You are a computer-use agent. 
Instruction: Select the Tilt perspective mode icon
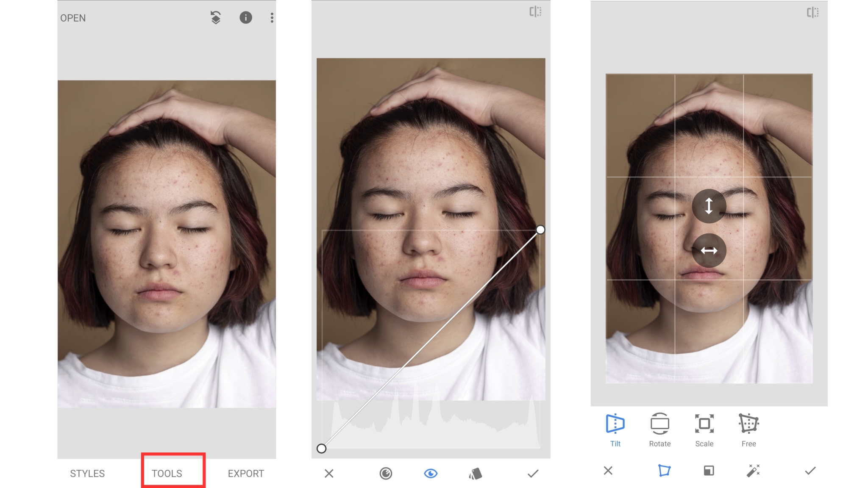[615, 424]
